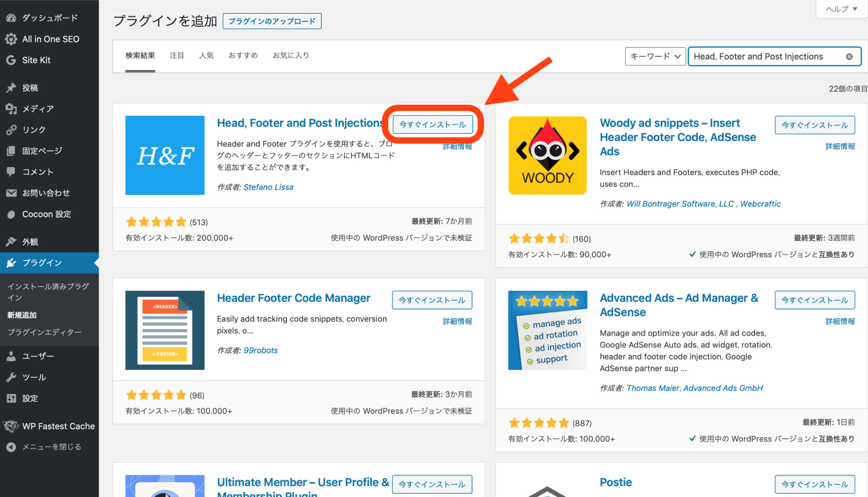Click the お問い合わせ envelope icon
Screen dimensions: 868x497
pyautogui.click(x=11, y=193)
